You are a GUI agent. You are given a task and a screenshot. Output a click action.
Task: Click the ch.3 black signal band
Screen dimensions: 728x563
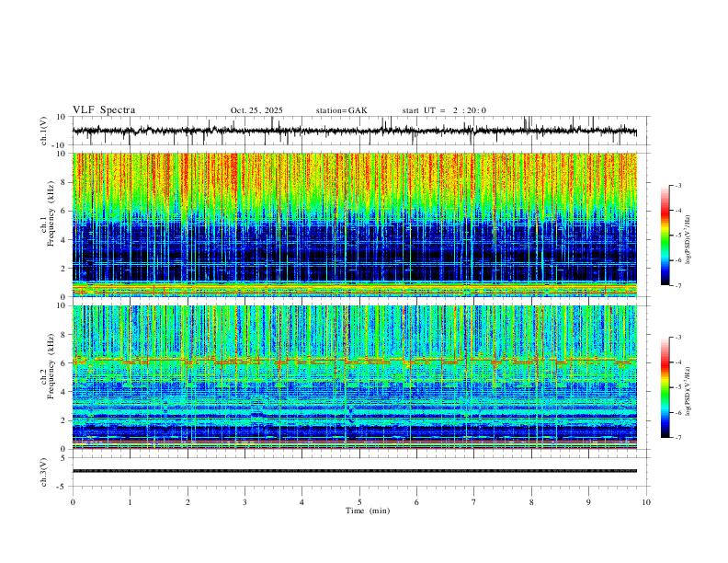click(354, 471)
